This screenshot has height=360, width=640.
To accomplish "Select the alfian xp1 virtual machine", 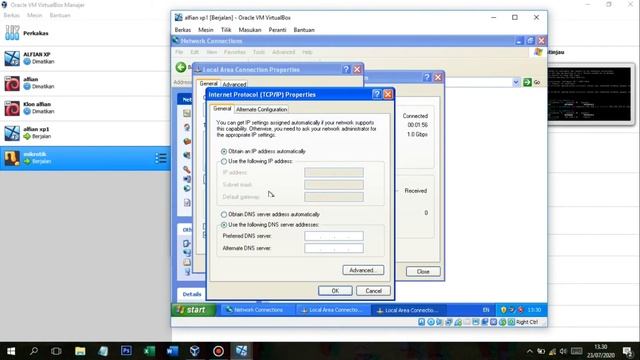I will click(85, 133).
